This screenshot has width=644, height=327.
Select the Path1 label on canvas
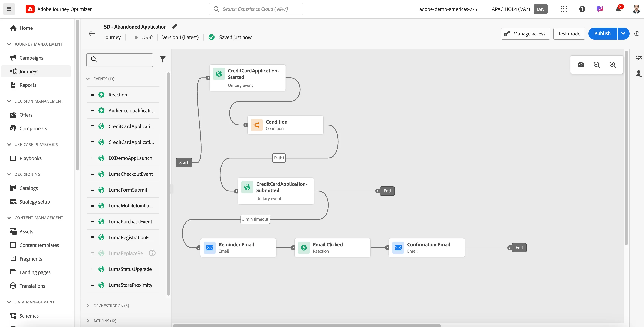(279, 158)
